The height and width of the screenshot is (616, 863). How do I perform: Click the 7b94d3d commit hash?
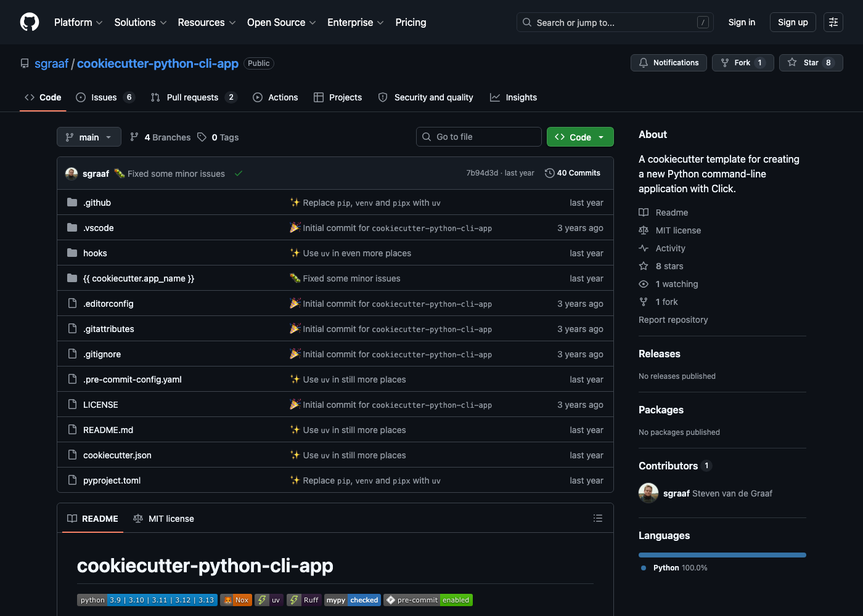coord(482,173)
